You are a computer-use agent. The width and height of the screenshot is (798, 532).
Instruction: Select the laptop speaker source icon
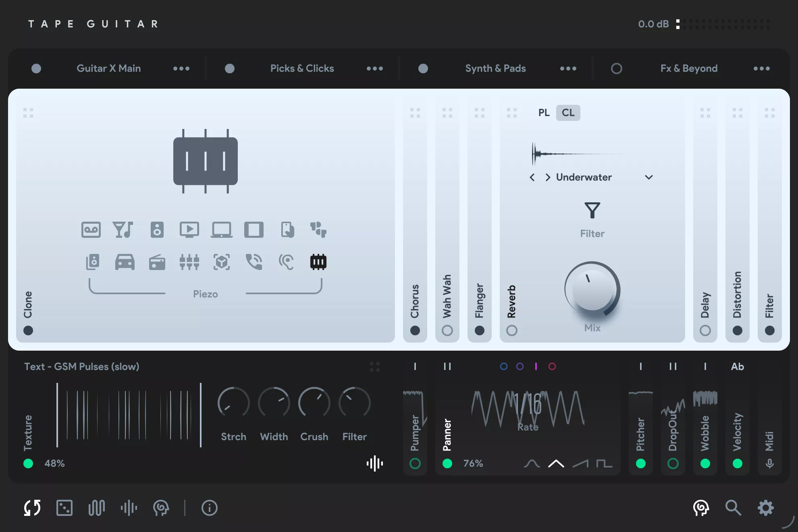[x=221, y=230]
